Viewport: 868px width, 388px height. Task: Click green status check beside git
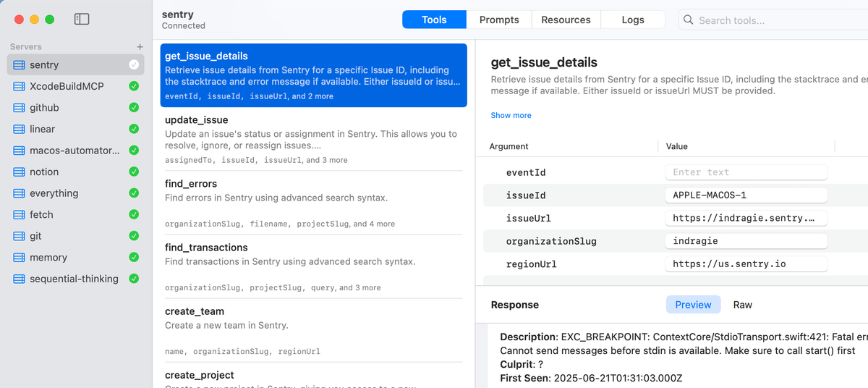tap(134, 236)
